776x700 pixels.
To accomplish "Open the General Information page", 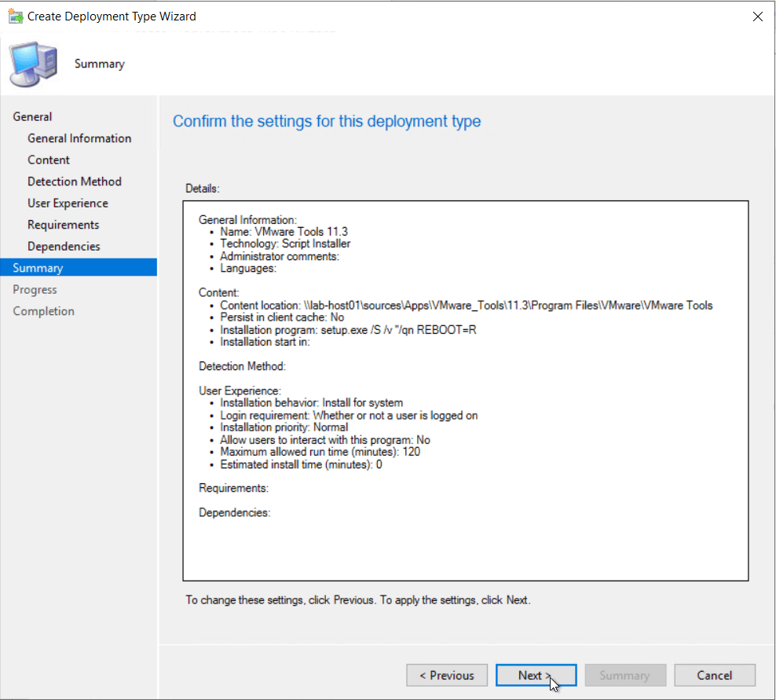I will tap(79, 138).
